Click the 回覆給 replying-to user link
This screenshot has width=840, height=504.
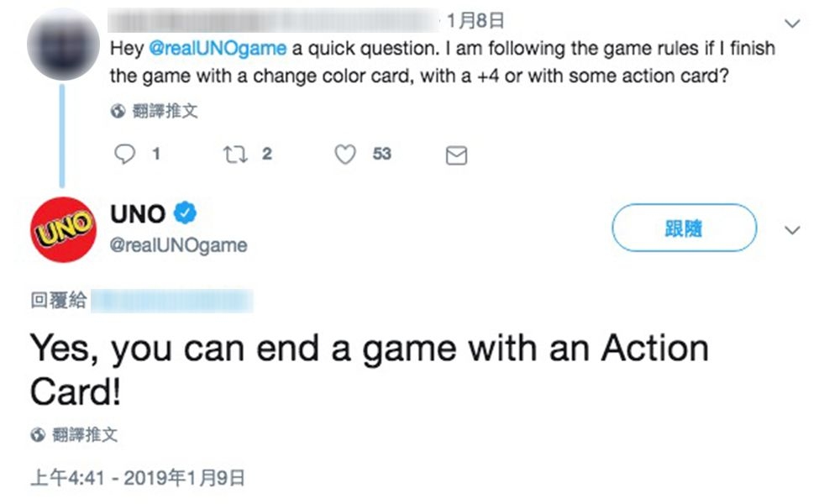[176, 301]
